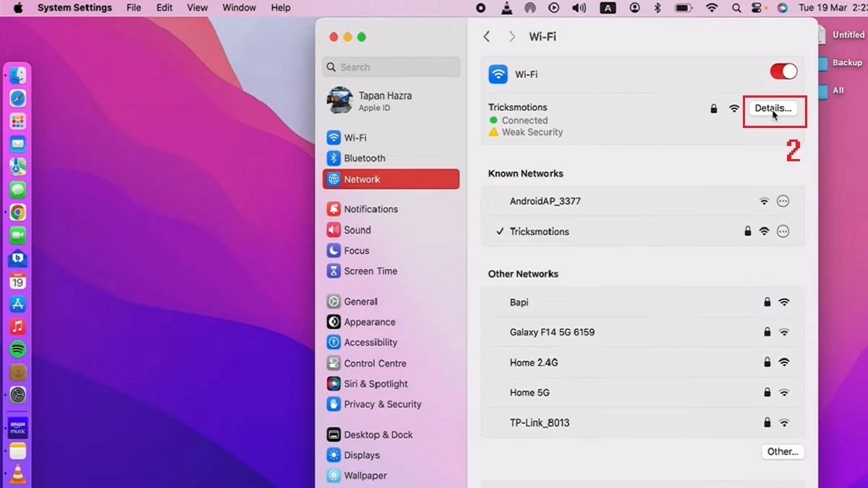
Task: Go to Focus settings
Action: point(357,251)
